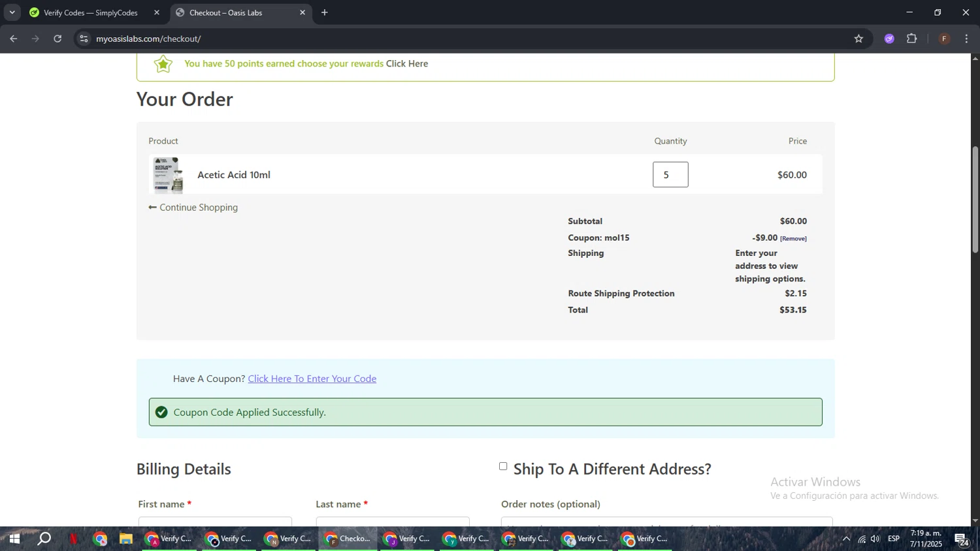Viewport: 980px width, 551px height.
Task: Go forward to the next page
Action: [x=35, y=39]
